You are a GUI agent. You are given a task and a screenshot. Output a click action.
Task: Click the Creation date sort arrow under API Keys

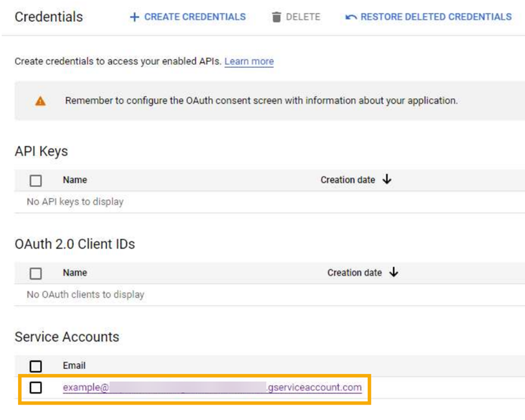click(386, 180)
